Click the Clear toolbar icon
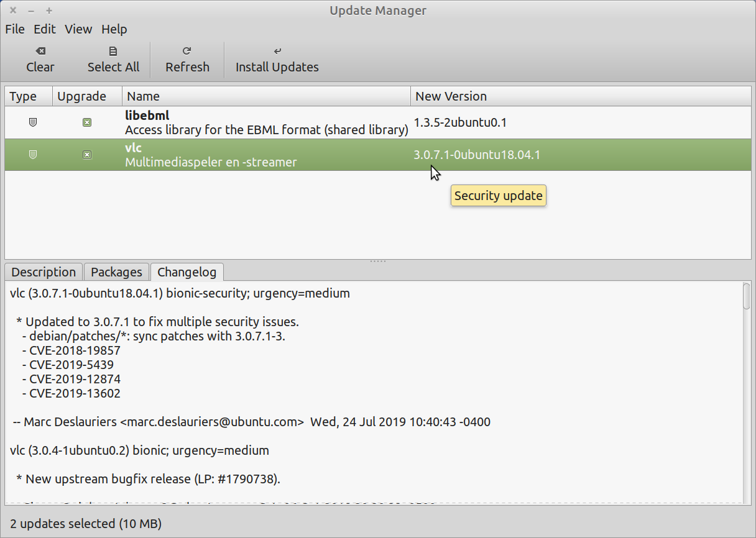 tap(40, 51)
